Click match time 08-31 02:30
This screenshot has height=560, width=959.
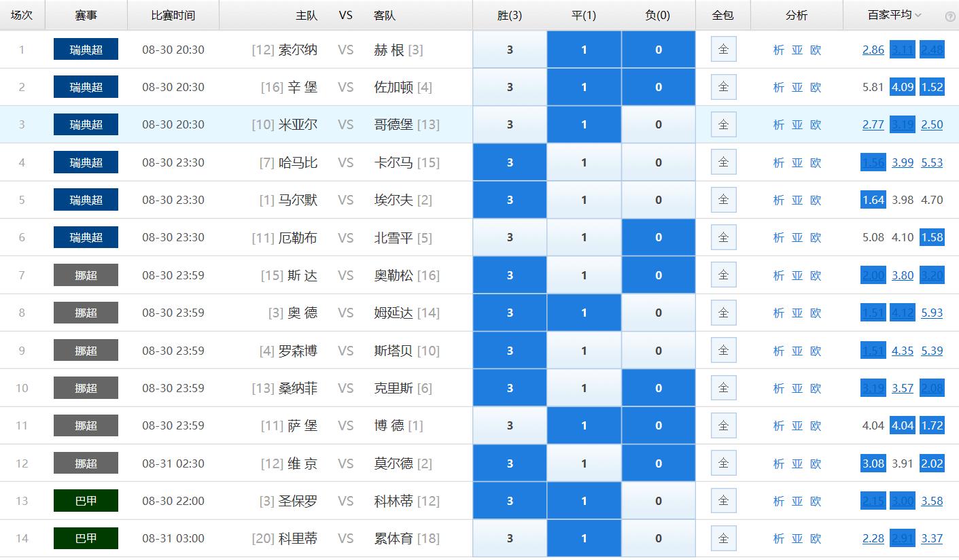(x=173, y=463)
